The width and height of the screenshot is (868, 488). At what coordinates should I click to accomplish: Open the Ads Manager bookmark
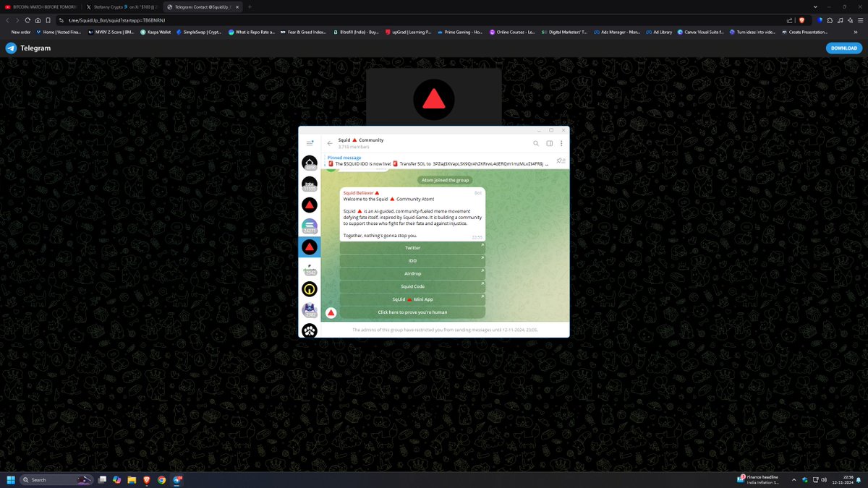(616, 32)
